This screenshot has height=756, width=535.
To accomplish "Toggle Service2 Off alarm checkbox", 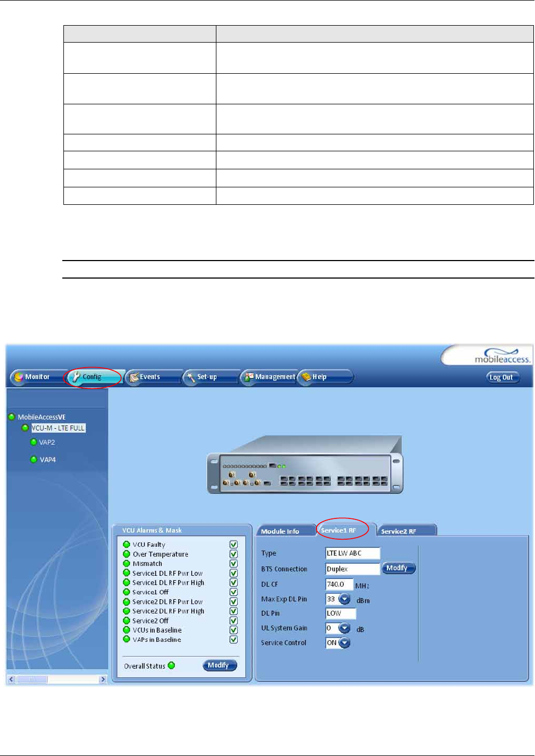I will (x=233, y=621).
